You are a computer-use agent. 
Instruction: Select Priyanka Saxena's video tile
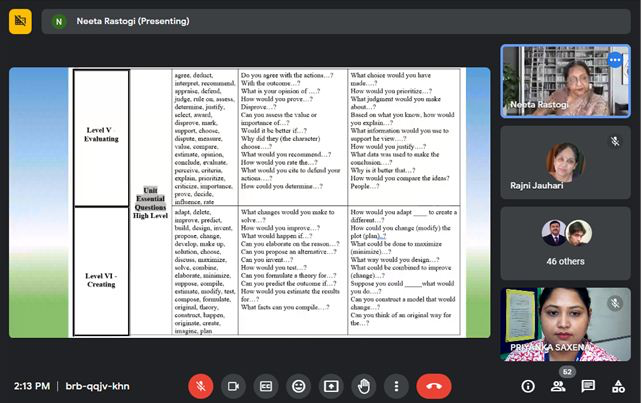click(x=565, y=324)
